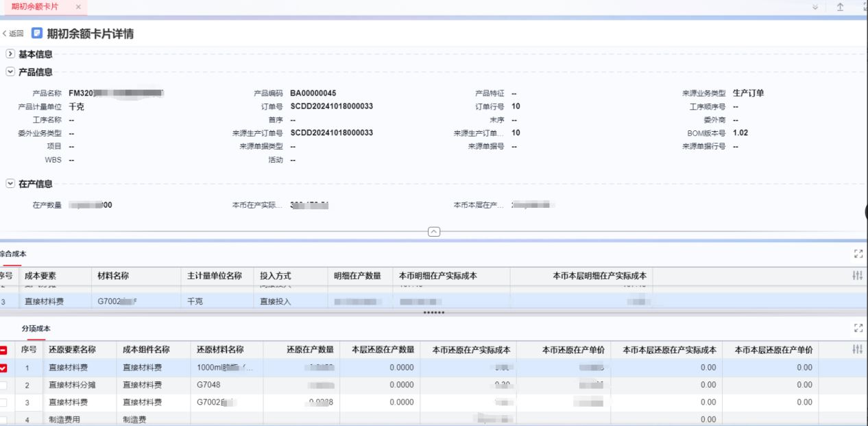Click the 返回 back button
The image size is (868, 426).
[13, 34]
